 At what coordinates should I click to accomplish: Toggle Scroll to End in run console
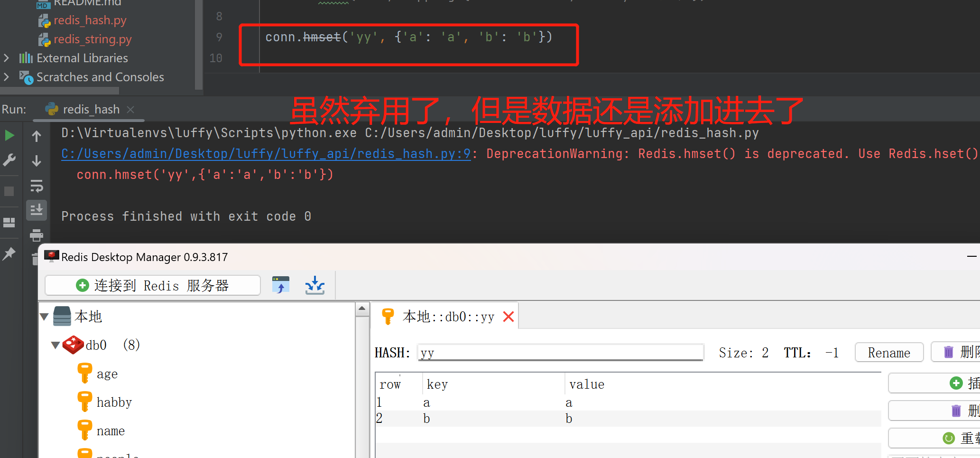tap(37, 209)
